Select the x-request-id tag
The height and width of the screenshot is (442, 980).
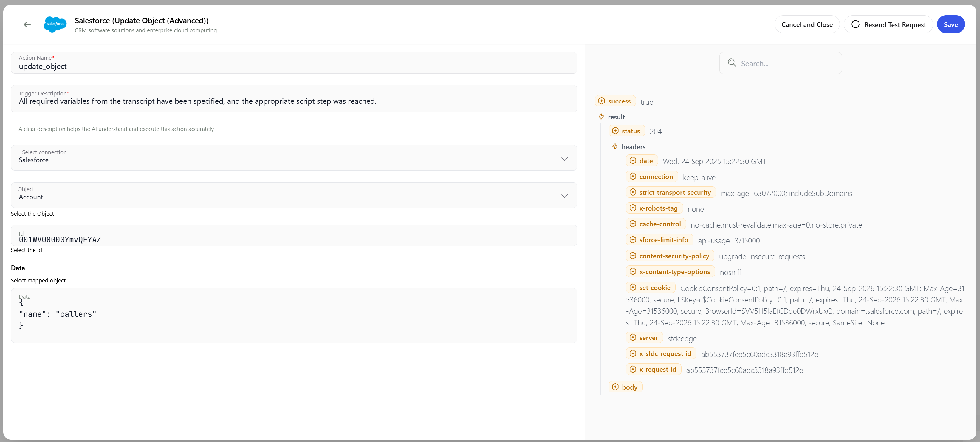(x=653, y=369)
